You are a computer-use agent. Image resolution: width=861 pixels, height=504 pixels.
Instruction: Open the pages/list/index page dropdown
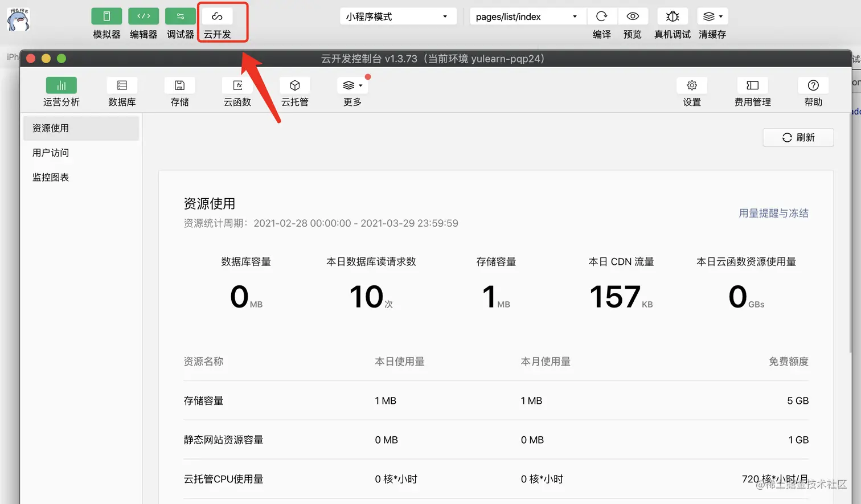tap(528, 17)
